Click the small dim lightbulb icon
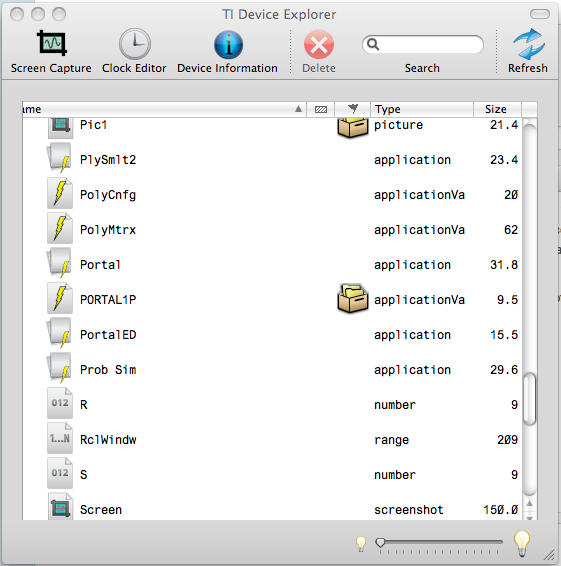 point(361,544)
